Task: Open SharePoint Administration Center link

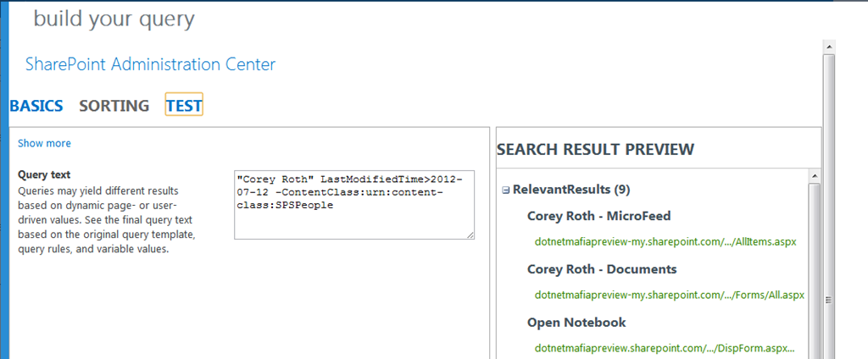Action: click(x=151, y=64)
